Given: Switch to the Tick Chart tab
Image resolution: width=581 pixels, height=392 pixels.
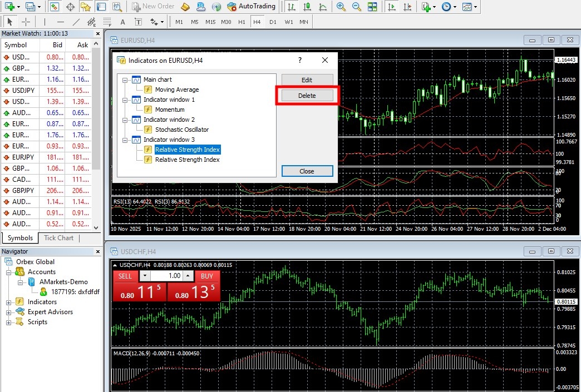Looking at the screenshot, I should (58, 238).
